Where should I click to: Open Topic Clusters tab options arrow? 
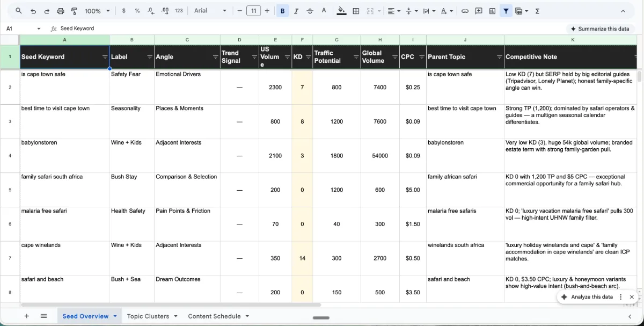[175, 316]
